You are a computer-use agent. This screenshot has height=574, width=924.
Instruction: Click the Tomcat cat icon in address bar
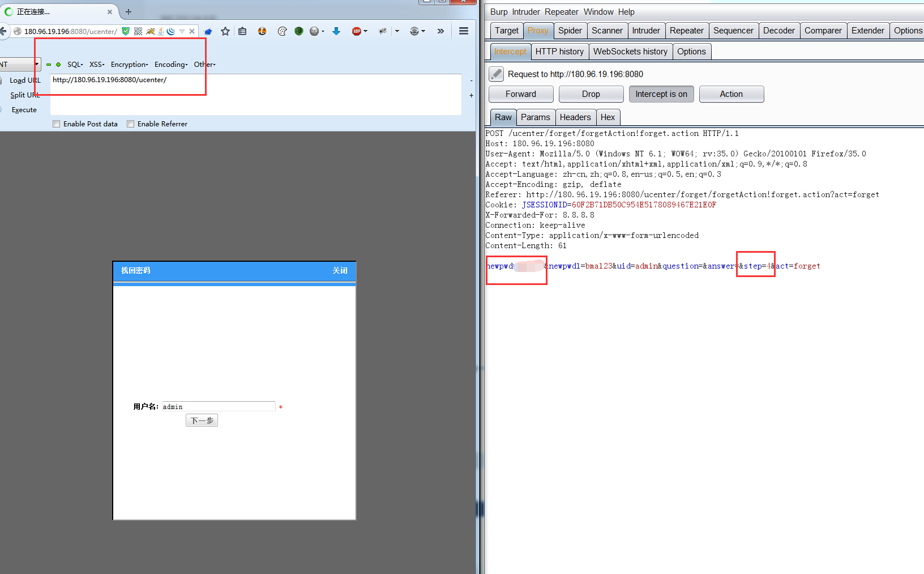point(150,31)
